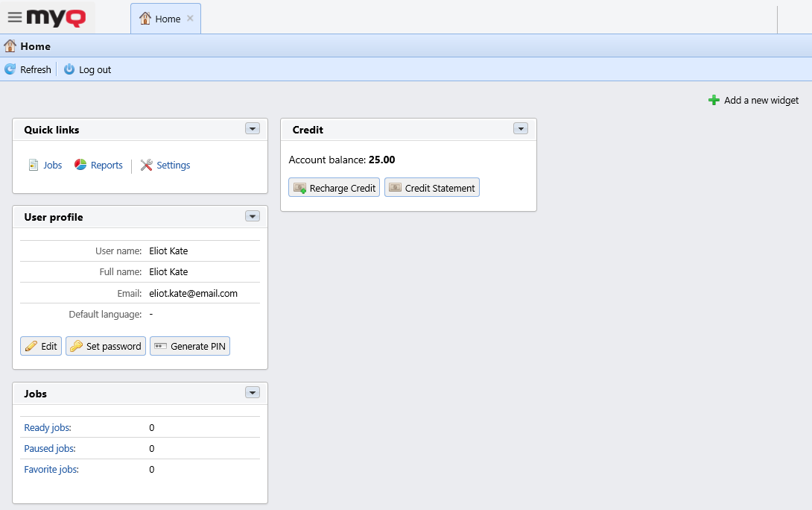Click Generate PIN in User profile
This screenshot has width=812, height=510.
190,346
